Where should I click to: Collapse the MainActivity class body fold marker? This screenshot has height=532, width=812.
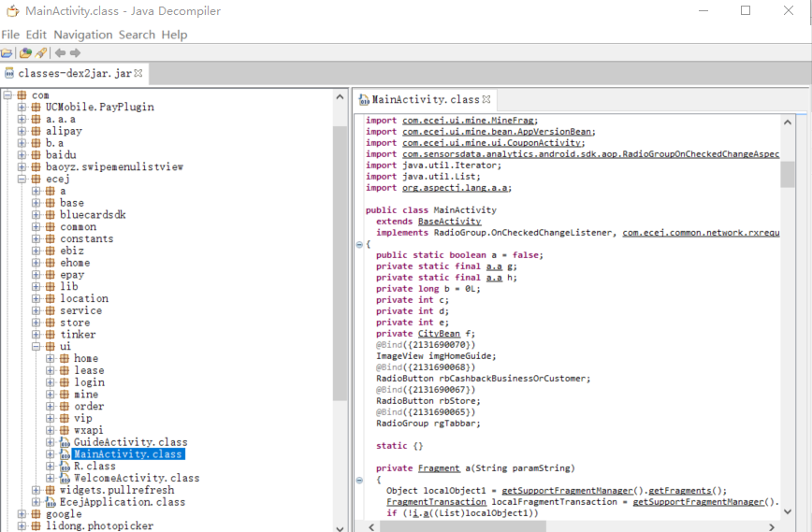359,244
